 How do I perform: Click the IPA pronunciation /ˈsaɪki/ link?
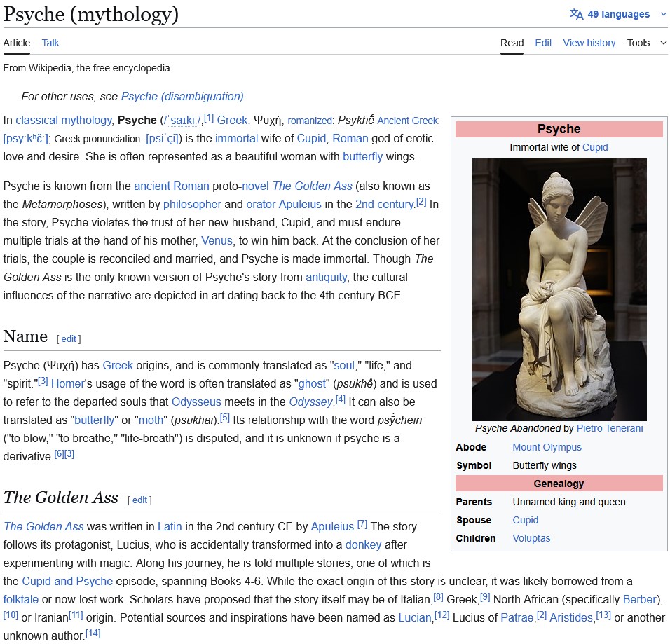point(183,121)
